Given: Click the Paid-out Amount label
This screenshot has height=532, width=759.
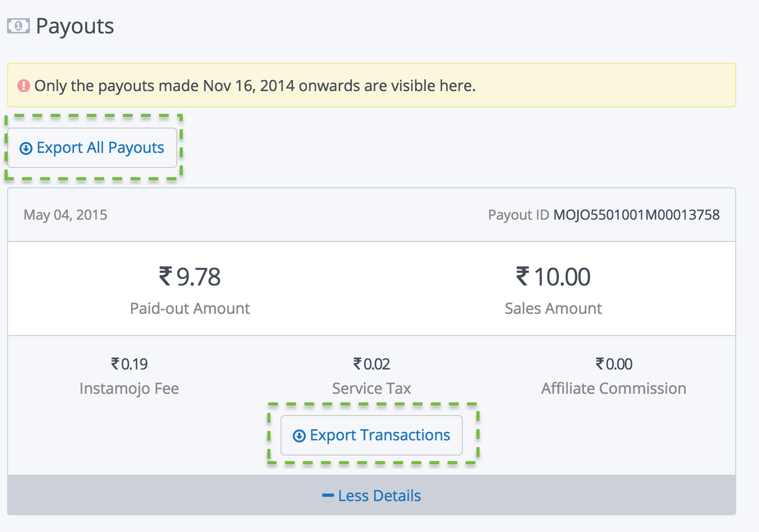Looking at the screenshot, I should coord(190,308).
